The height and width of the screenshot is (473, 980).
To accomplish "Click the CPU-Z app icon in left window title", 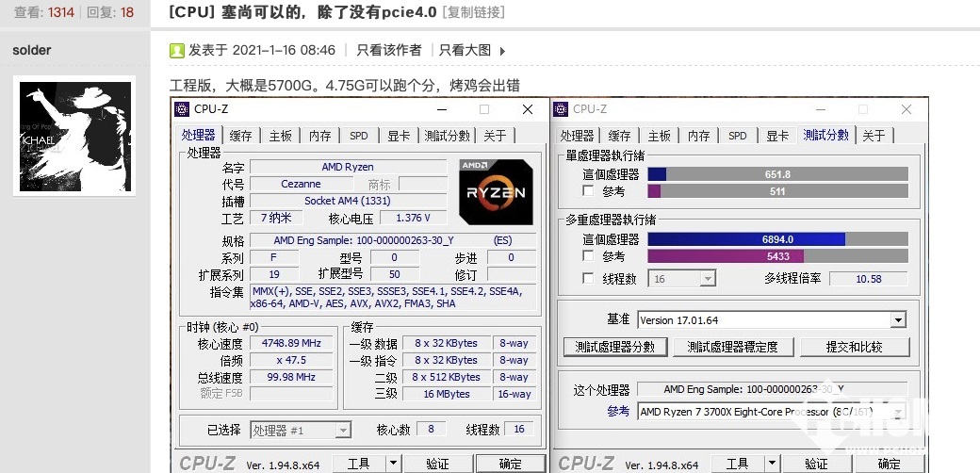I will pos(182,109).
